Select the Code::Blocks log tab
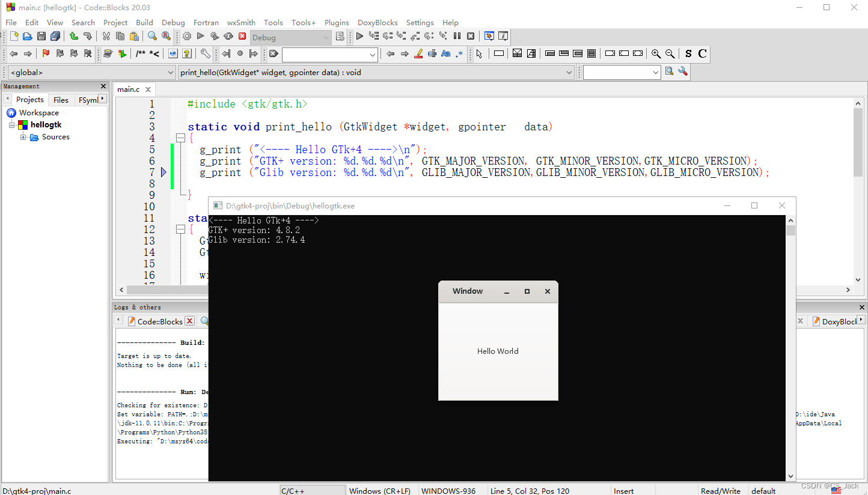868x495 pixels. click(160, 321)
